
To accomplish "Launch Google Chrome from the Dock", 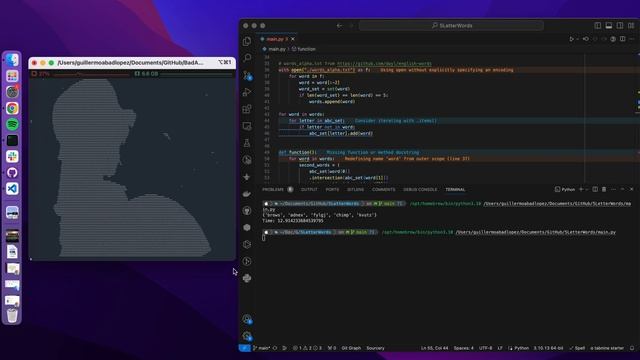I will pyautogui.click(x=12, y=108).
